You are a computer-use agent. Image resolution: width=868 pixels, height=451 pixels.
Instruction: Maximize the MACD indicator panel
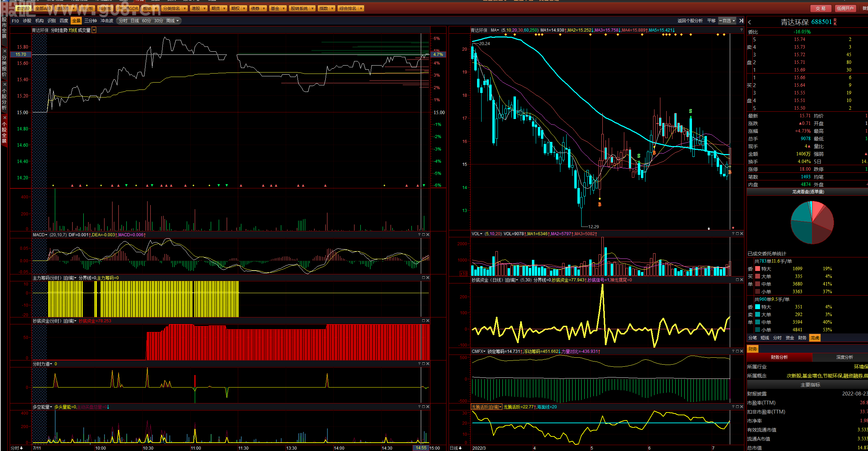424,235
